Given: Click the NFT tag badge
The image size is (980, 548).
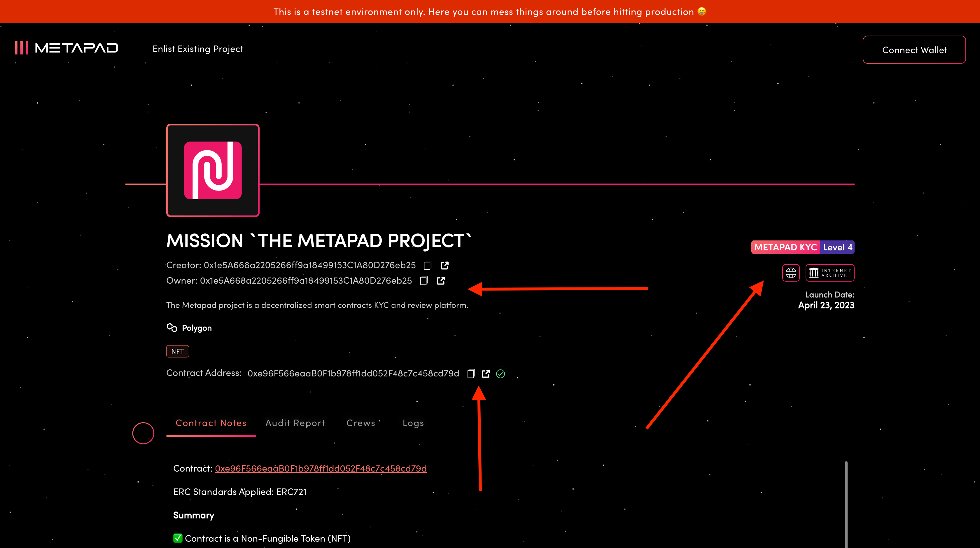Looking at the screenshot, I should coord(177,351).
